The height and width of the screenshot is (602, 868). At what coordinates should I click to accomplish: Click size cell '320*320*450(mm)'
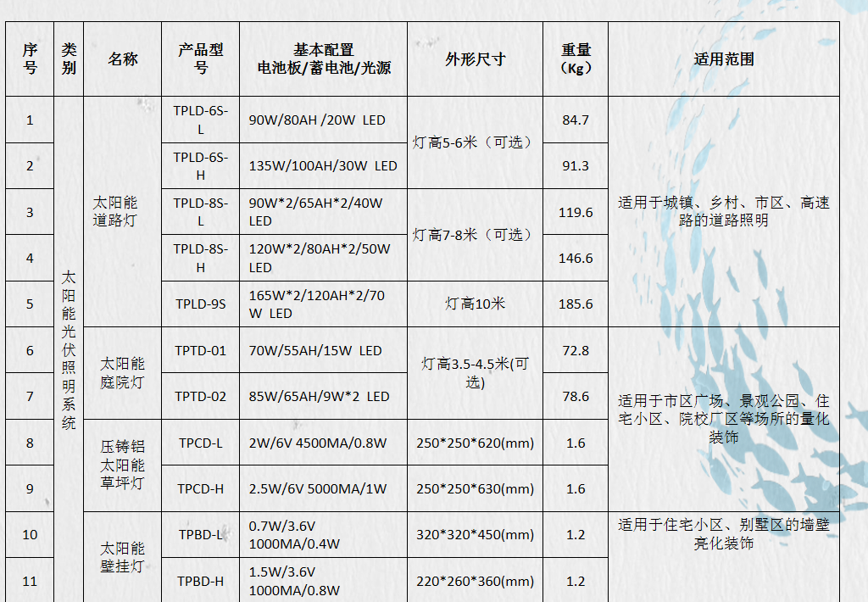click(x=475, y=534)
